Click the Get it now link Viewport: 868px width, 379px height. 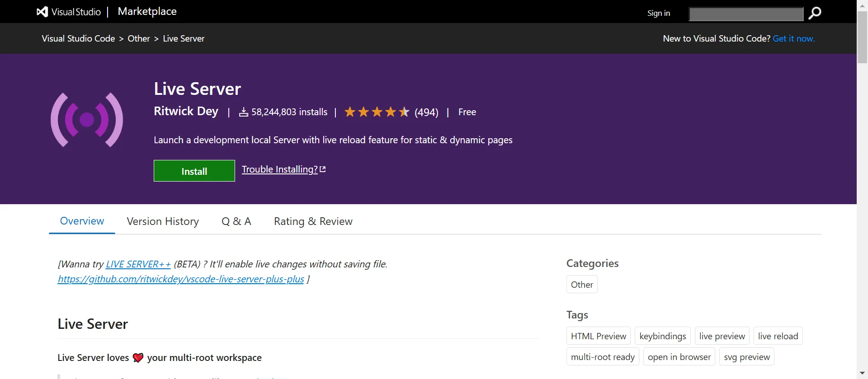pos(793,38)
